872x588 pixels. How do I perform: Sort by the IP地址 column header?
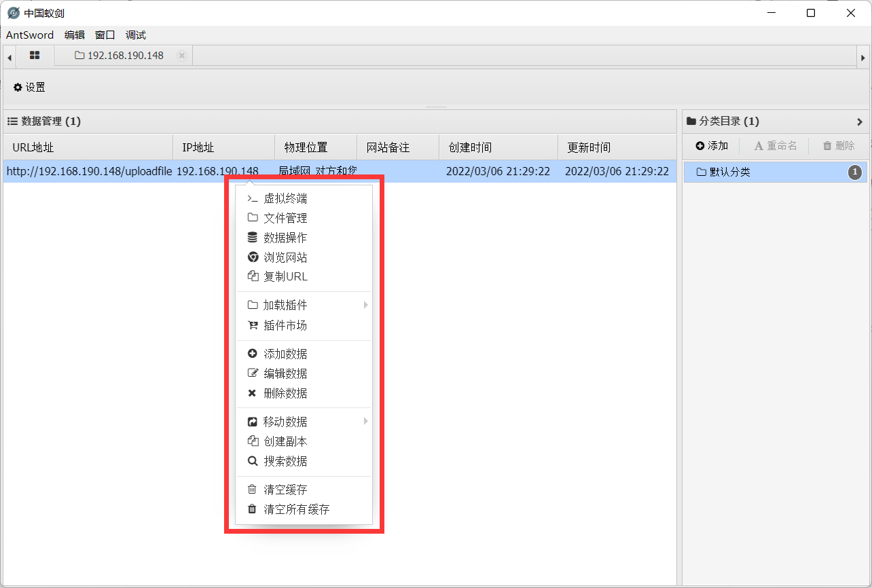pyautogui.click(x=224, y=147)
